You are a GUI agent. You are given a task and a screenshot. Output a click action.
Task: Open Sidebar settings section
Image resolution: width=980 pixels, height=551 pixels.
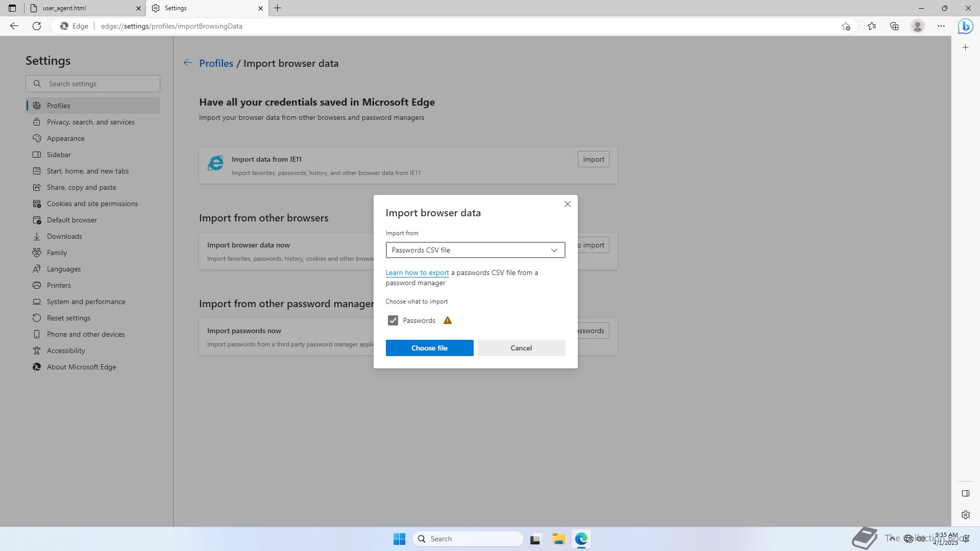pos(93,155)
